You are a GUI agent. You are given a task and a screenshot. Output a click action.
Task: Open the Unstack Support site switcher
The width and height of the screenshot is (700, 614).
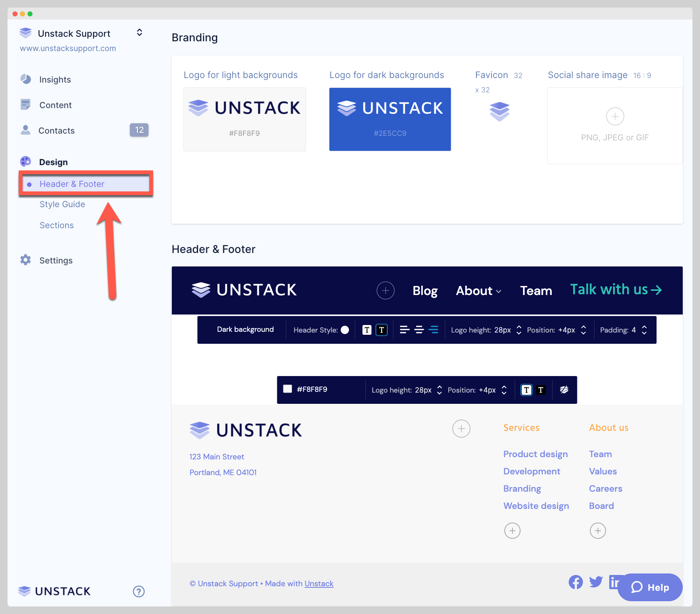click(x=139, y=33)
